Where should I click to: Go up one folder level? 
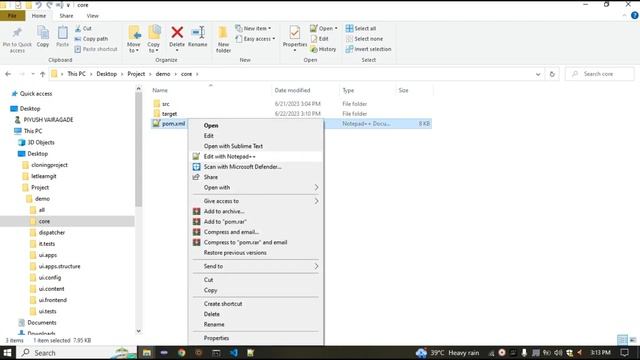click(42, 74)
